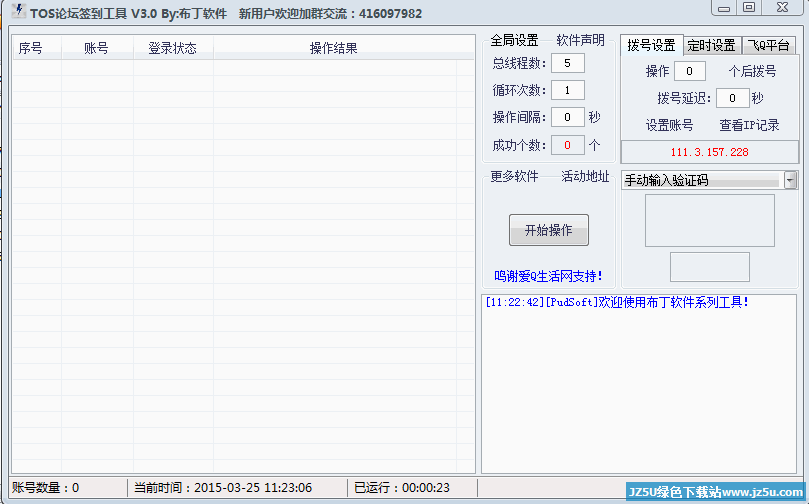
Task: Click the 鸣谢爱Q生活网支持 link
Action: [548, 276]
